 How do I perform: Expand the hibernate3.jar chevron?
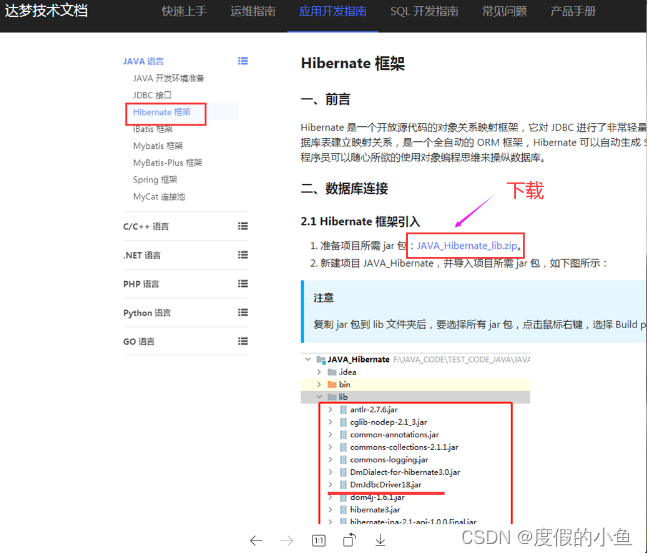pyautogui.click(x=330, y=510)
